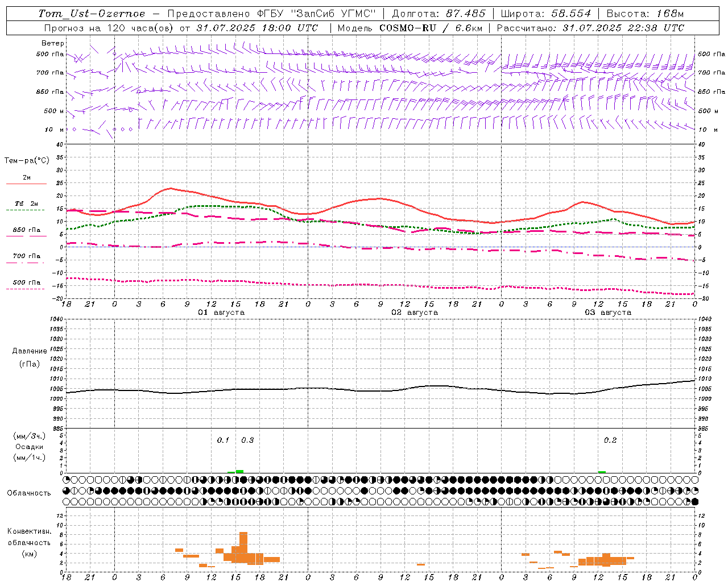
Task: Click the forecast start time 31.07.2025 18:00 UTC
Action: (257, 28)
